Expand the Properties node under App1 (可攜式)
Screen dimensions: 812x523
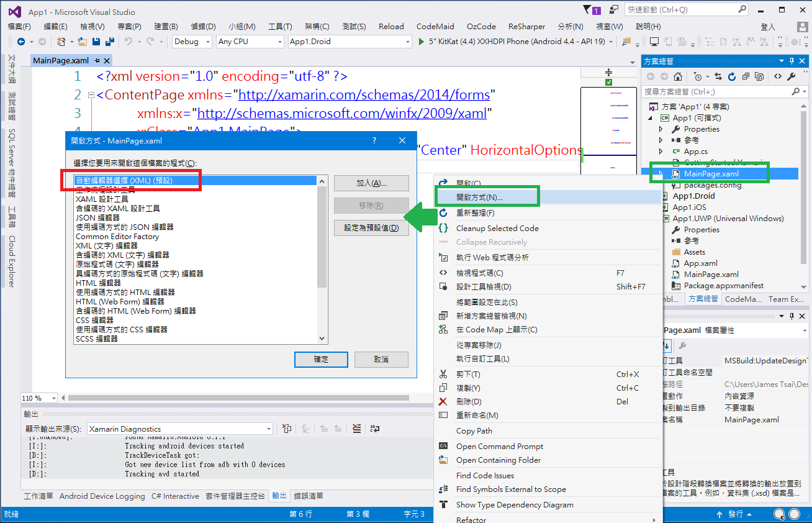(x=661, y=129)
